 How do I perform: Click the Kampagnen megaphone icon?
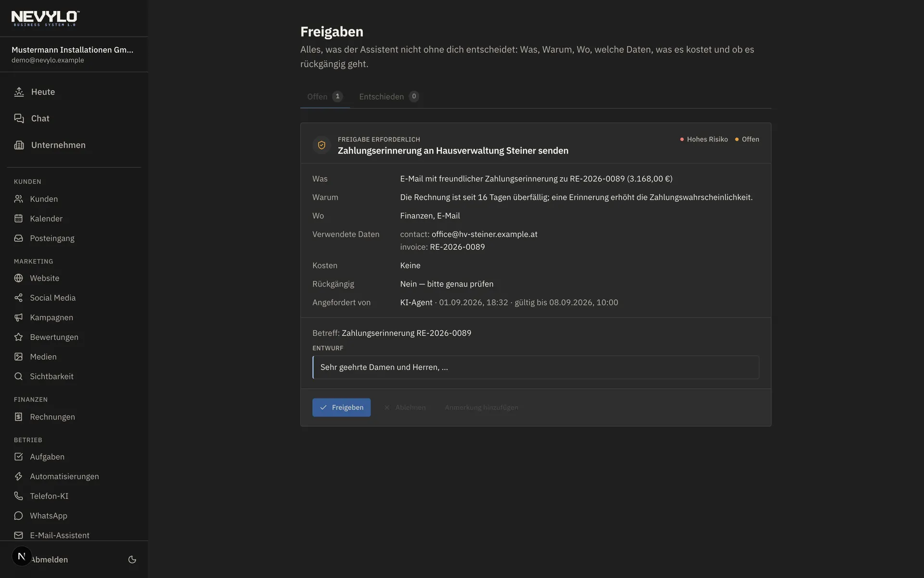tap(18, 317)
